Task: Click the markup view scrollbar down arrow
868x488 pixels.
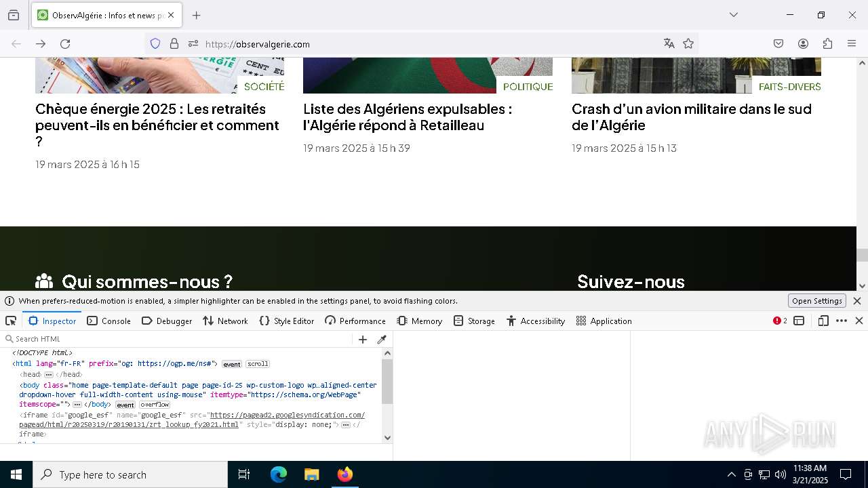Action: (x=387, y=438)
